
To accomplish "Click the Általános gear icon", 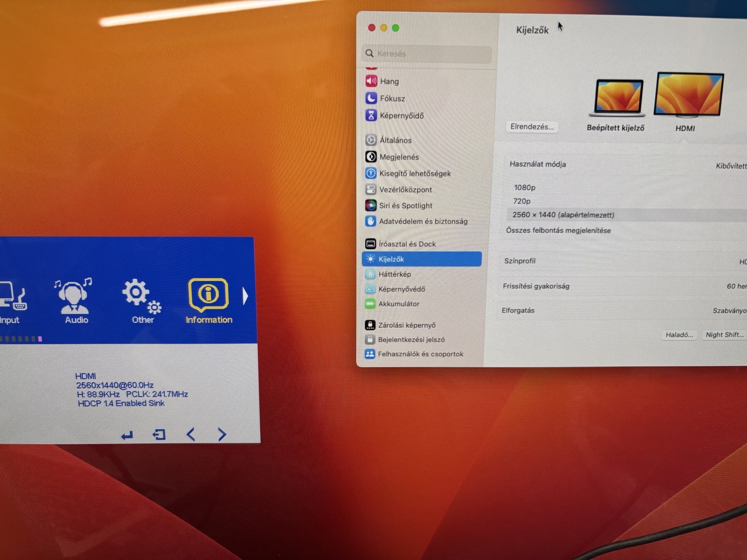I will [x=371, y=140].
